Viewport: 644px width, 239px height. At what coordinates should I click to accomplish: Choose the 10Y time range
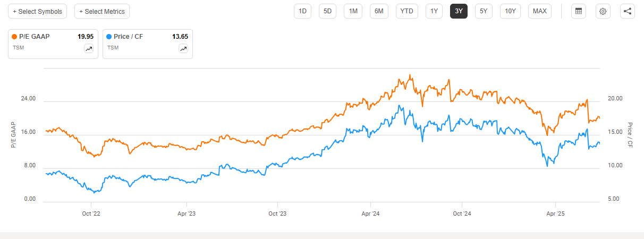510,11
